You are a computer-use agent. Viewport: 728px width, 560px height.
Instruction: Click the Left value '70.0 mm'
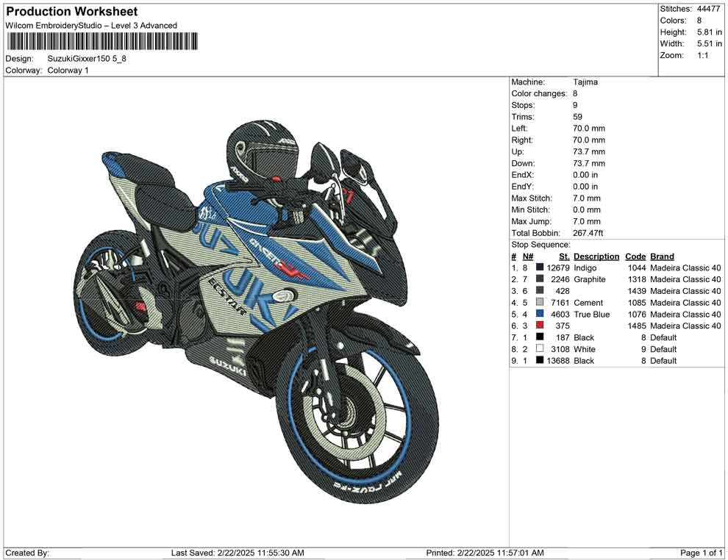click(589, 129)
